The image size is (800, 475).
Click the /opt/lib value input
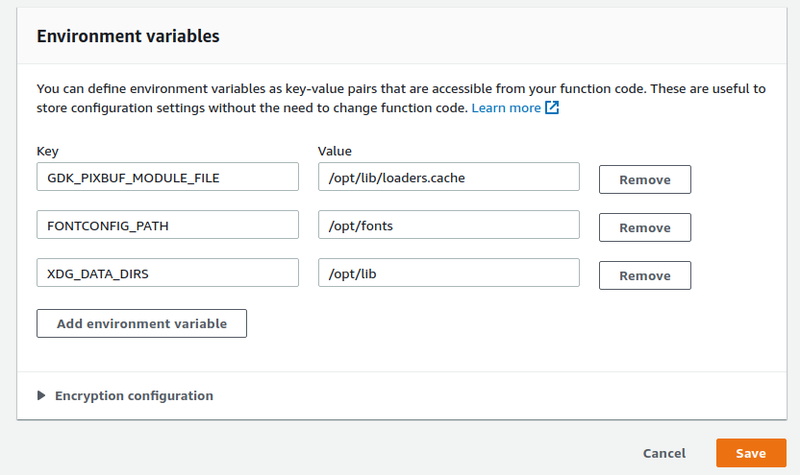448,272
